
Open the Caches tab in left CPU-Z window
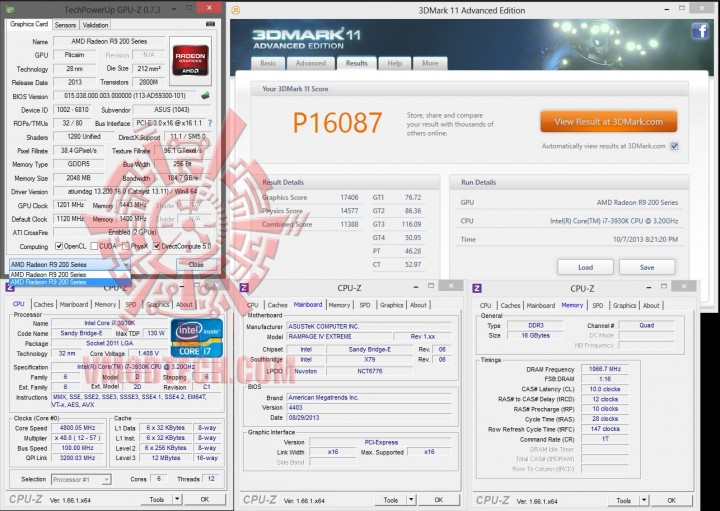[43, 304]
